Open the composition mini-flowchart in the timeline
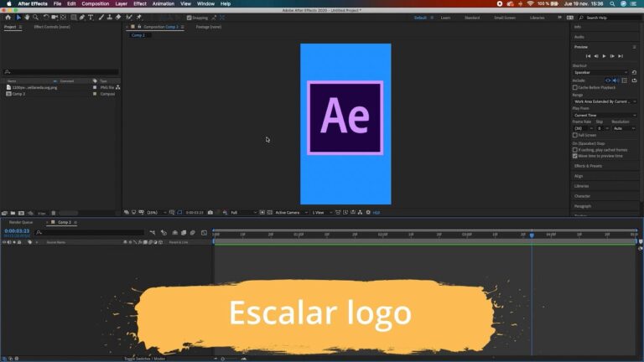644x362 pixels. (x=153, y=233)
